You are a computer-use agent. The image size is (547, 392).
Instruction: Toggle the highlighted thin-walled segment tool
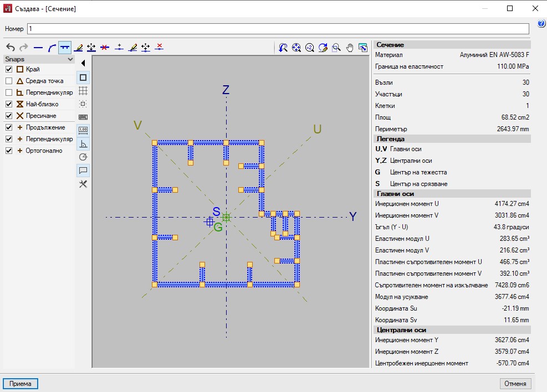coord(65,48)
